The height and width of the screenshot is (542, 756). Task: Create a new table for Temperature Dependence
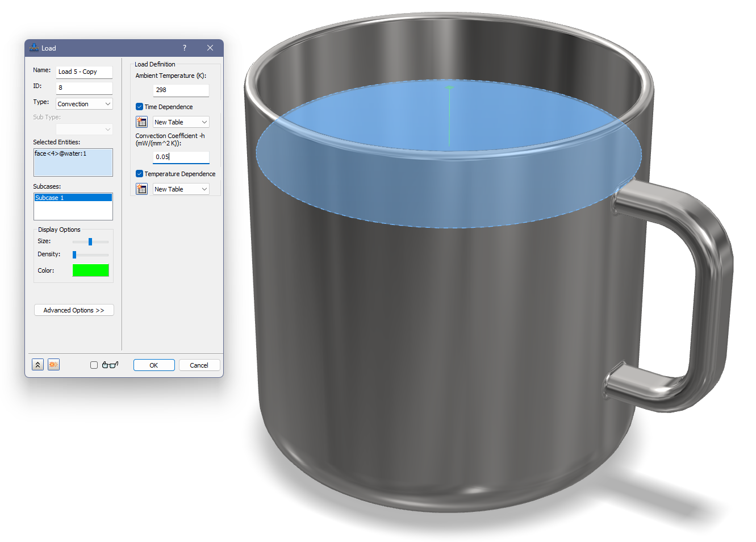point(141,189)
